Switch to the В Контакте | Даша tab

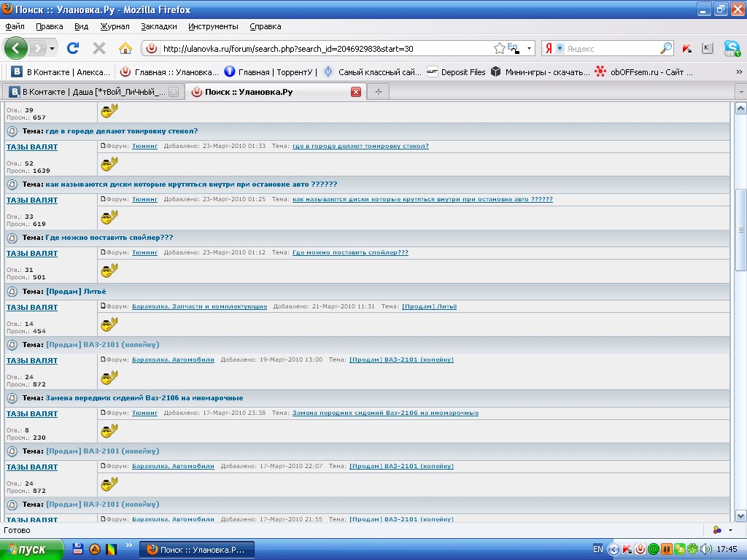pyautogui.click(x=88, y=92)
